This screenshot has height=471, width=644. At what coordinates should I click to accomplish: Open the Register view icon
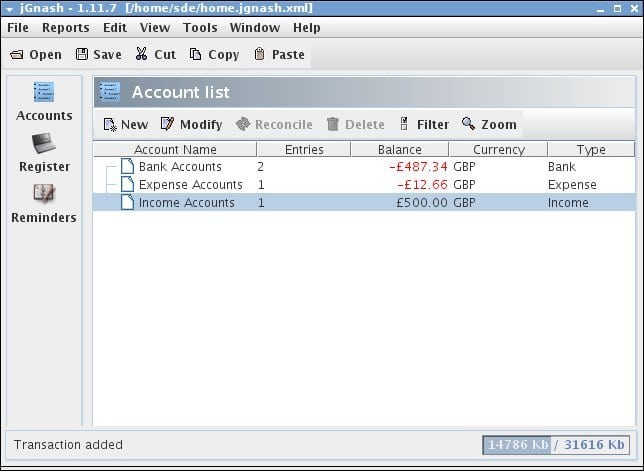[x=44, y=143]
